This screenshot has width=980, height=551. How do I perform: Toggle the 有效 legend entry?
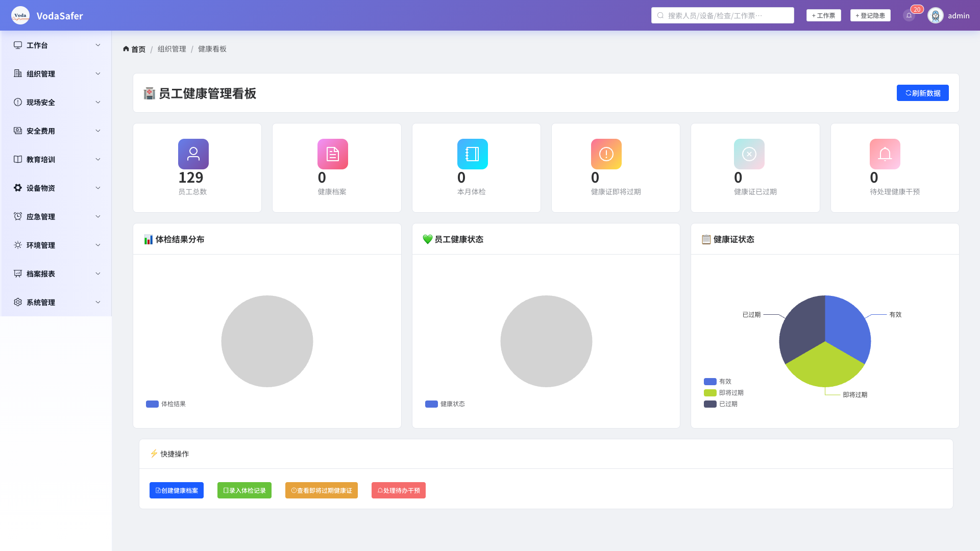click(x=718, y=382)
